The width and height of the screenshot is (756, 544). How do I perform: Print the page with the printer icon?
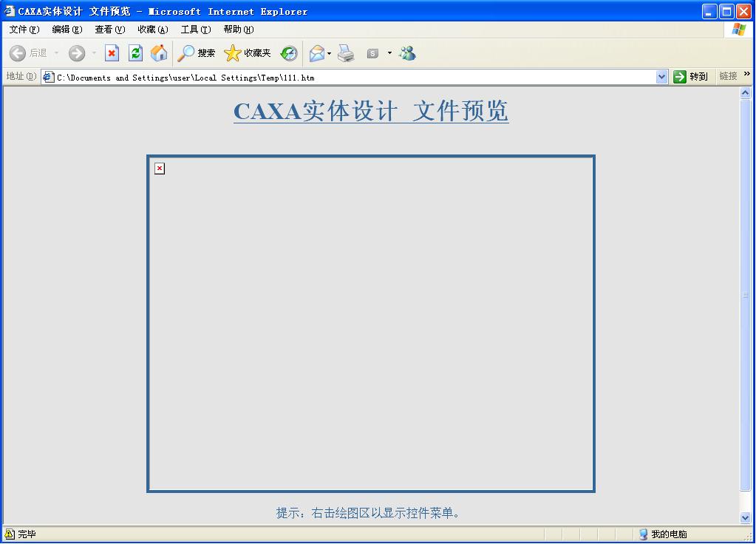[x=346, y=53]
